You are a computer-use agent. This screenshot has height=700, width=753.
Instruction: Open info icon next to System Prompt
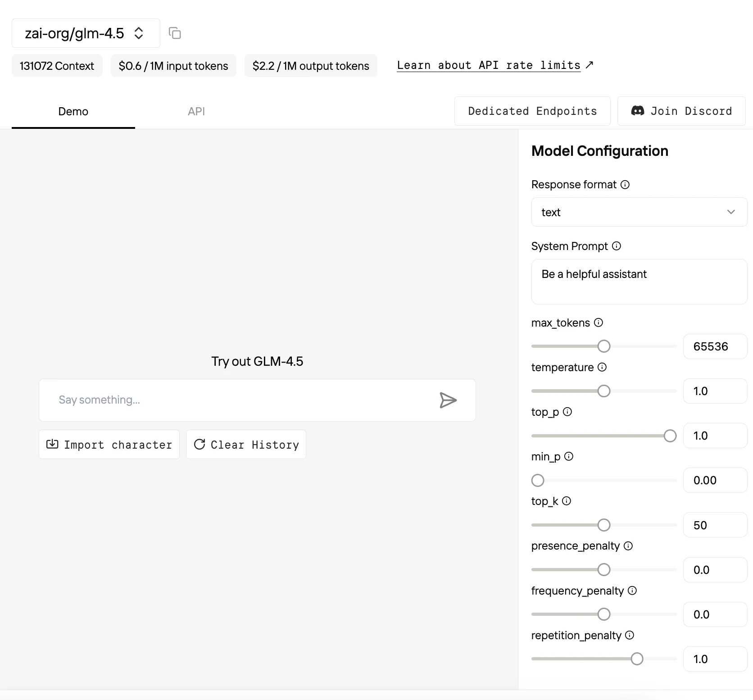pyautogui.click(x=617, y=246)
